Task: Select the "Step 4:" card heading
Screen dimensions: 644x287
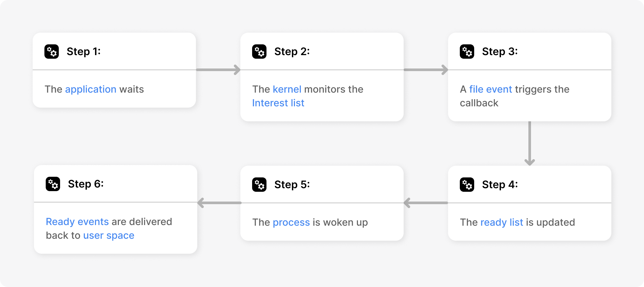Action: [500, 185]
